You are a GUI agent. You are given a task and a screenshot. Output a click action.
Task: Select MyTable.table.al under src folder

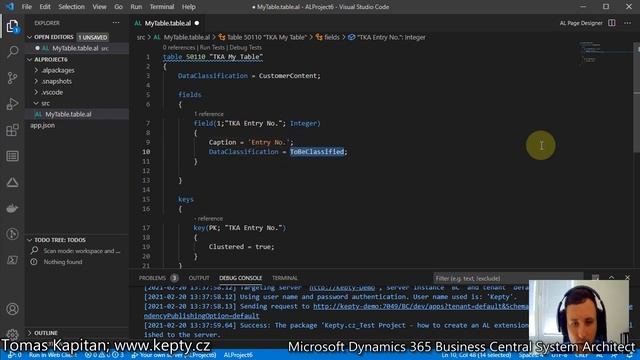pos(78,114)
